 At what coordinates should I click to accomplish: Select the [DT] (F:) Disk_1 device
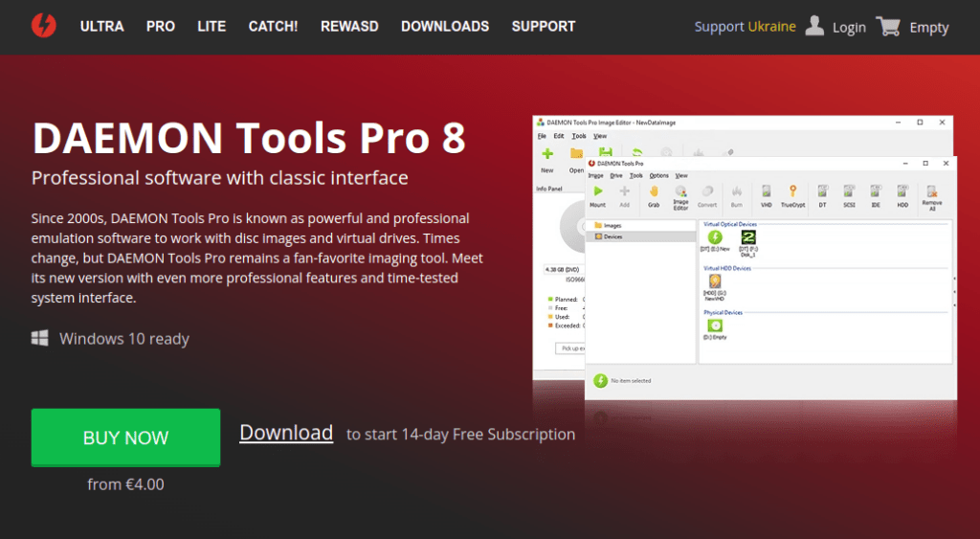point(748,242)
